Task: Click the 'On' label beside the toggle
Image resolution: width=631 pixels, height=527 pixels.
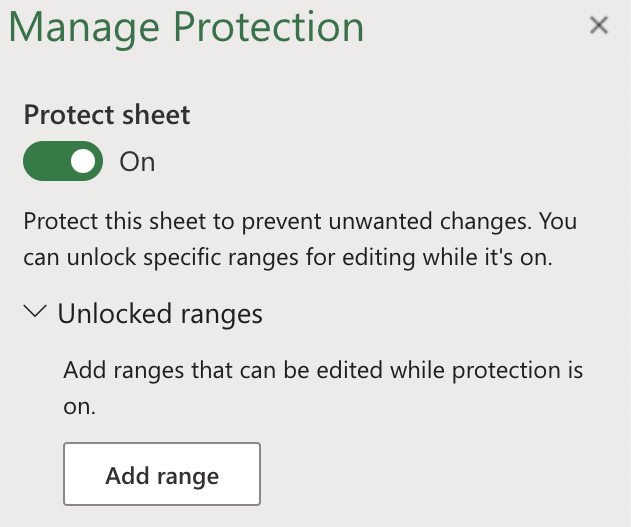Action: pos(137,161)
